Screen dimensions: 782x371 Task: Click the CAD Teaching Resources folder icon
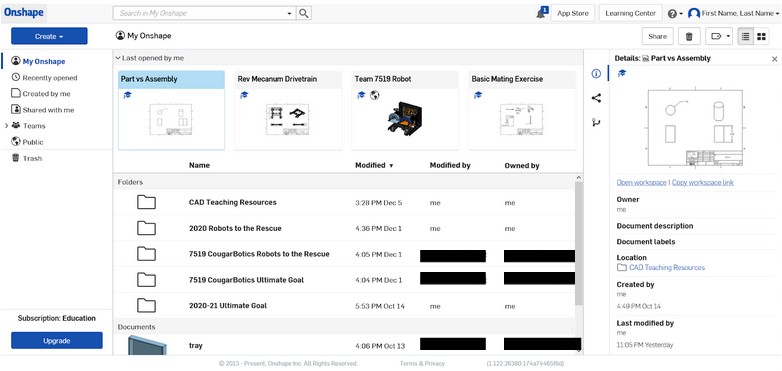(146, 202)
